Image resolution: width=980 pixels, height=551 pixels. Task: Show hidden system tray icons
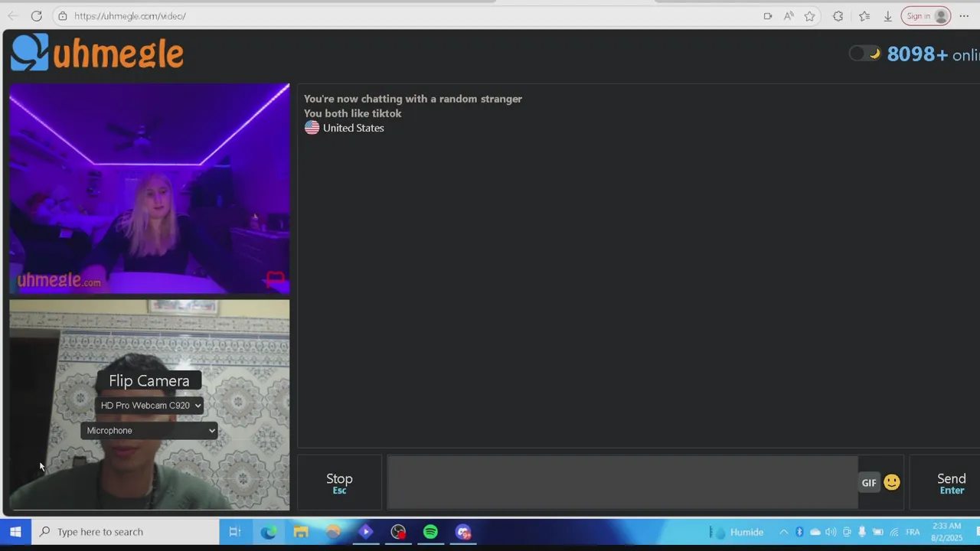[x=783, y=532]
